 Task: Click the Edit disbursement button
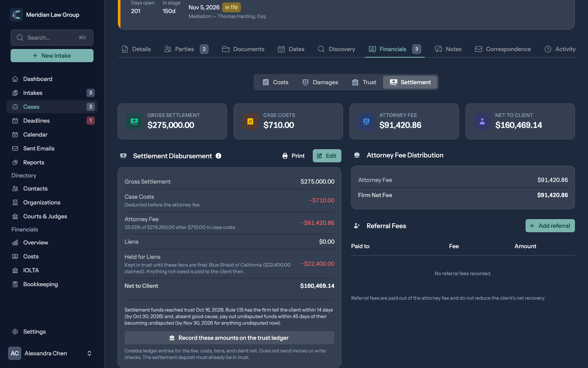pos(327,156)
